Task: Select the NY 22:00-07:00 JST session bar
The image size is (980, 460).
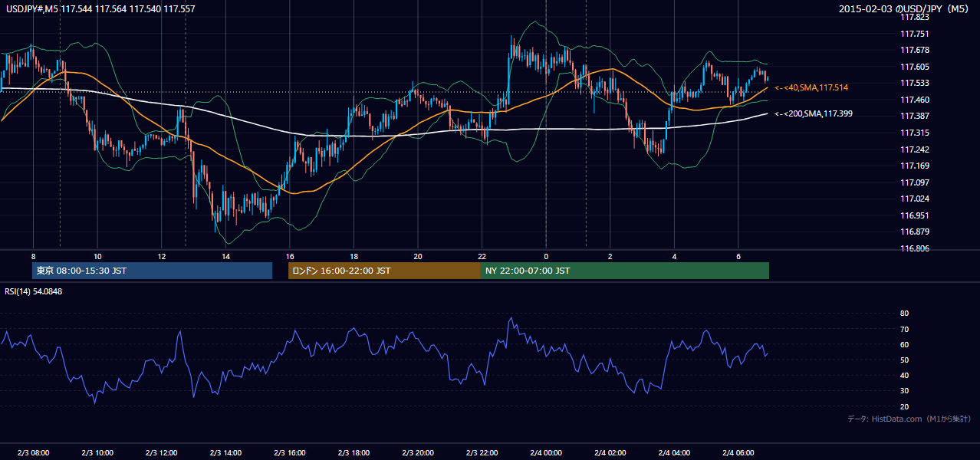Action: click(x=625, y=271)
